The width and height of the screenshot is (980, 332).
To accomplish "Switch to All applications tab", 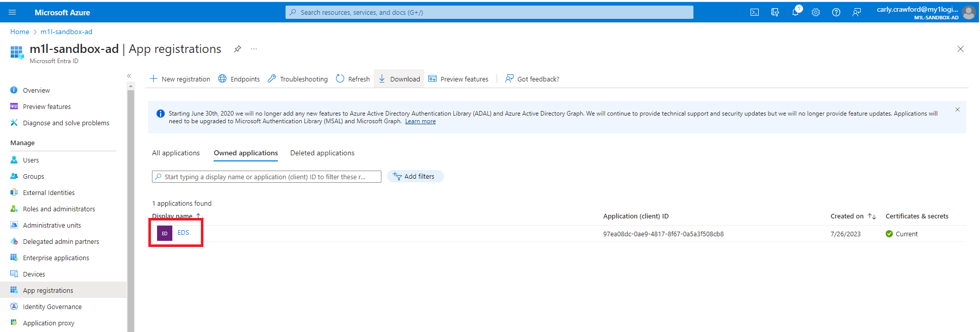I will pos(176,153).
